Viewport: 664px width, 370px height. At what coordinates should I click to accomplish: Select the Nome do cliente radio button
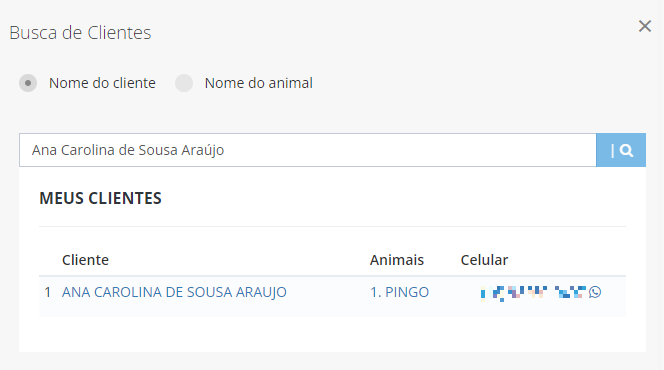pos(28,83)
